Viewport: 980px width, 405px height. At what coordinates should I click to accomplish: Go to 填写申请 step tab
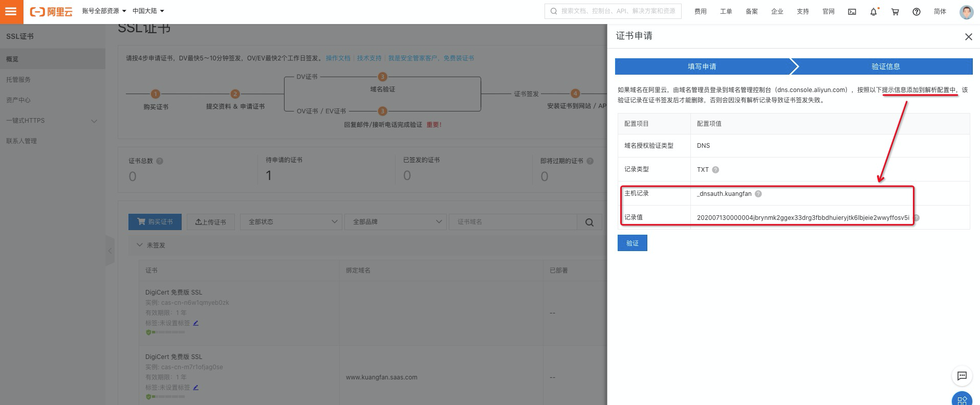(702, 66)
